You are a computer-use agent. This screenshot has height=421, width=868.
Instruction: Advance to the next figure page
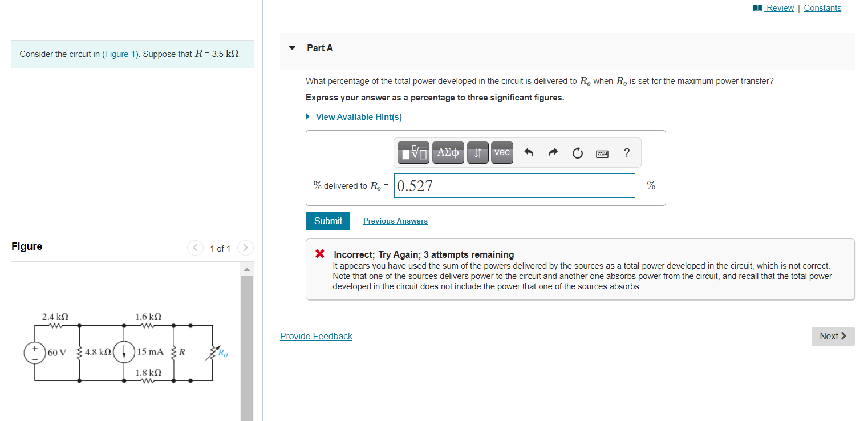pos(245,248)
